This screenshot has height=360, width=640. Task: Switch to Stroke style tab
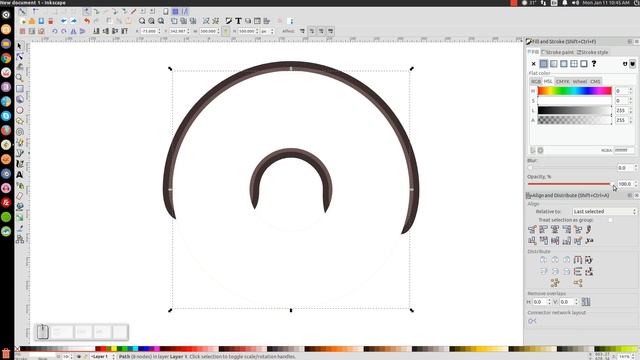(592, 52)
